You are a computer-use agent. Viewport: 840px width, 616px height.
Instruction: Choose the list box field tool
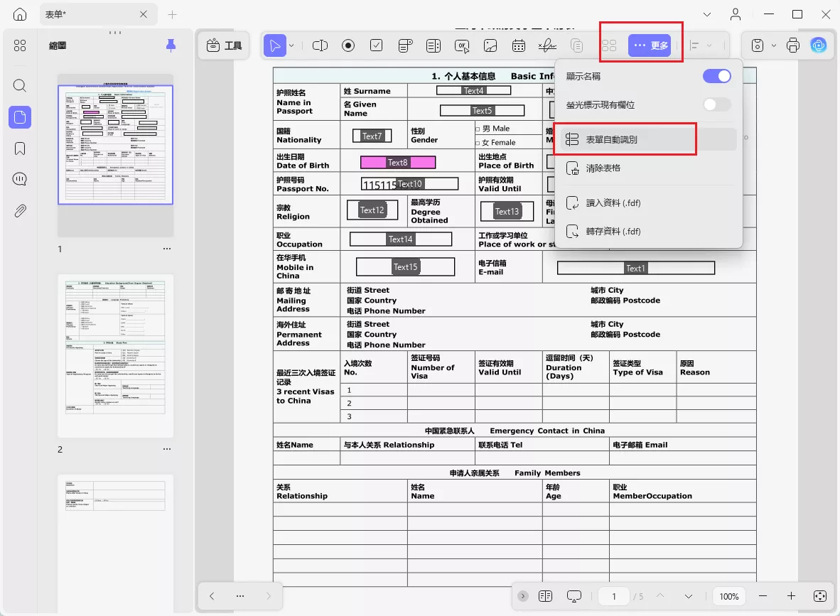(x=434, y=45)
